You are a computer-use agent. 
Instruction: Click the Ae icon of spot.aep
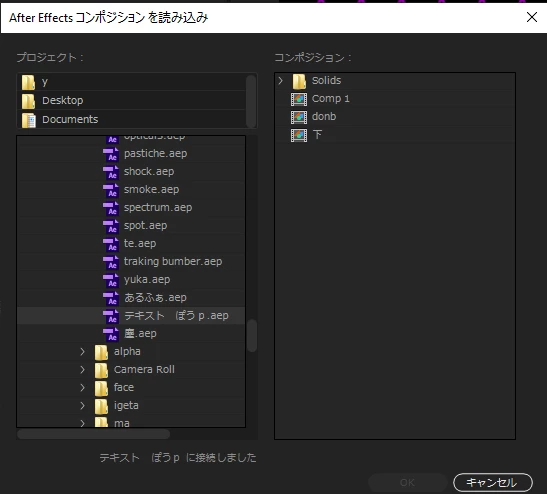point(111,226)
